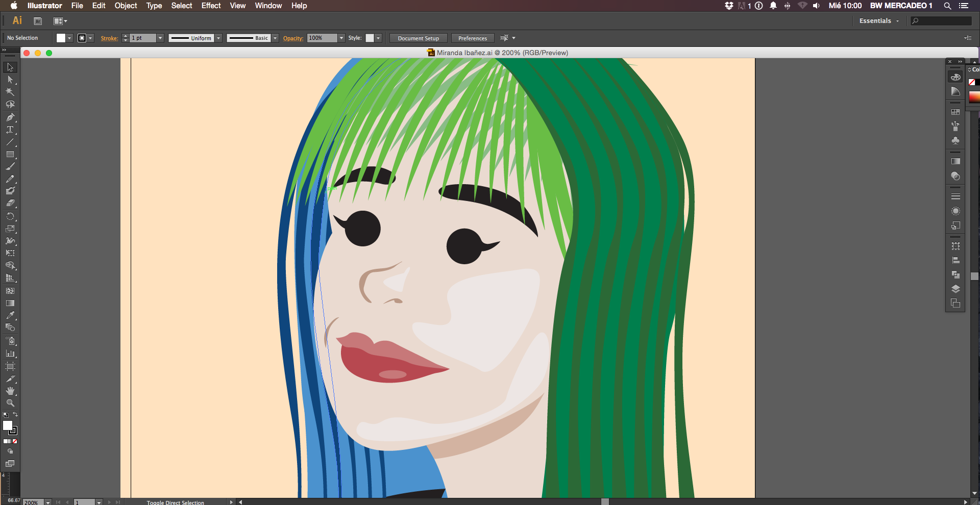The width and height of the screenshot is (980, 505).
Task: Select the Pen tool
Action: (10, 117)
